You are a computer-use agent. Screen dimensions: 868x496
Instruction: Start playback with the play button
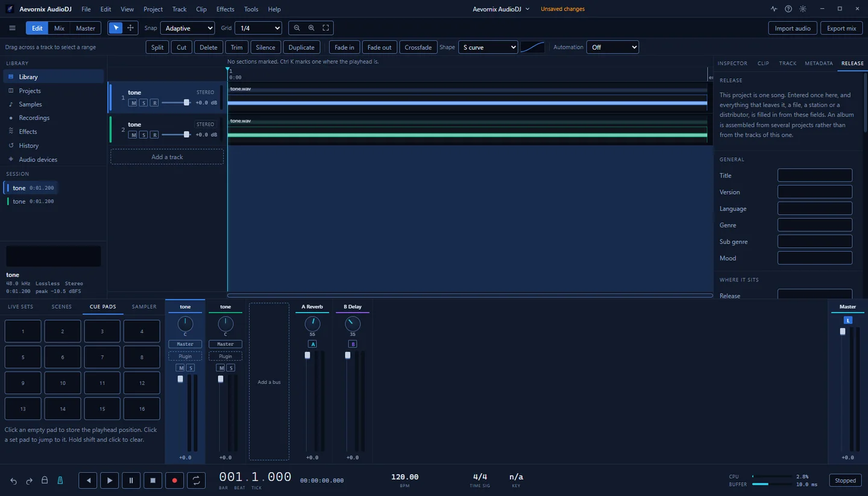(110, 480)
